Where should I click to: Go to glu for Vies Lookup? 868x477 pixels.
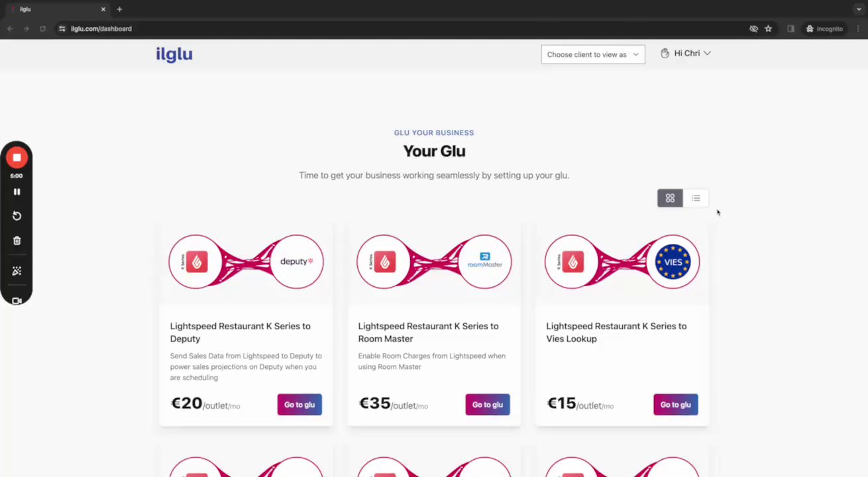tap(675, 405)
